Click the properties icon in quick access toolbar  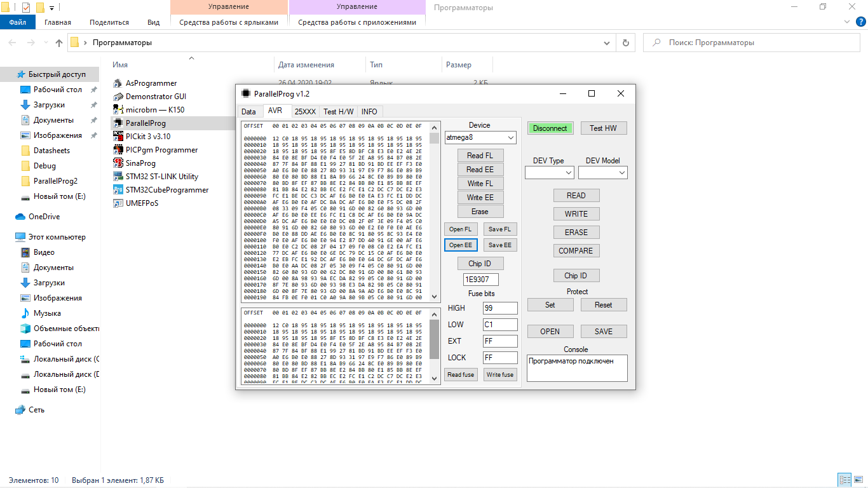point(26,8)
